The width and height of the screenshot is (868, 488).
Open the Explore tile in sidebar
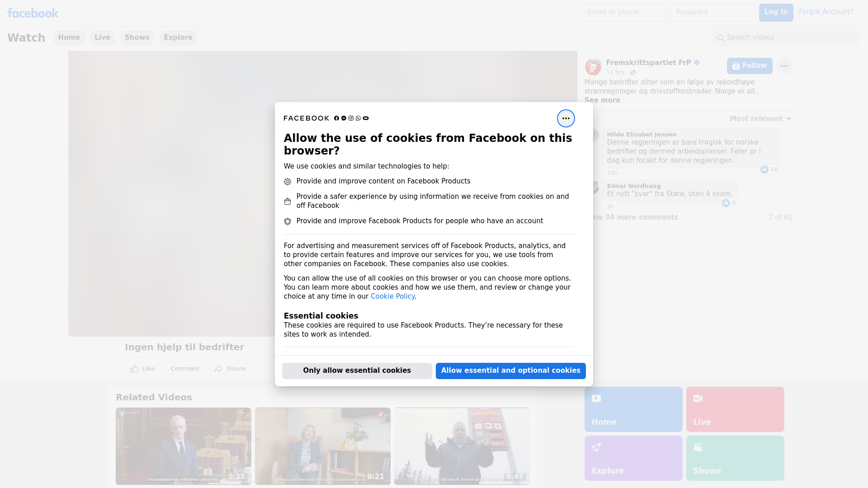[633, 458]
